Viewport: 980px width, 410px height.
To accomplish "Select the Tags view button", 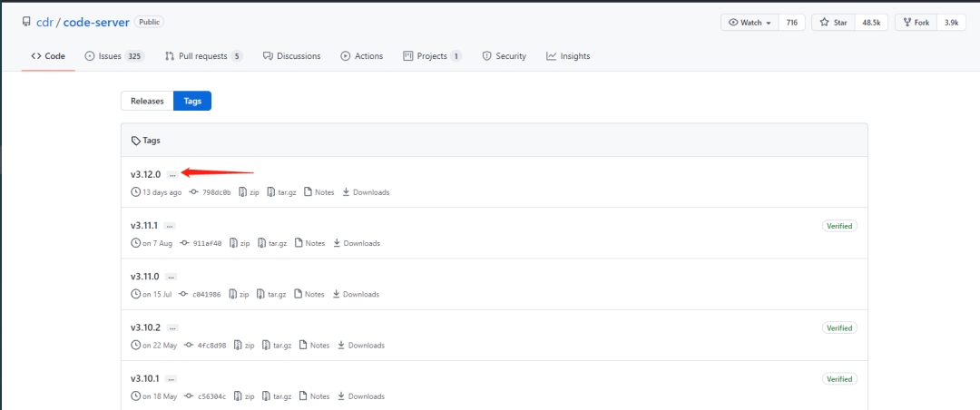I will click(x=192, y=101).
